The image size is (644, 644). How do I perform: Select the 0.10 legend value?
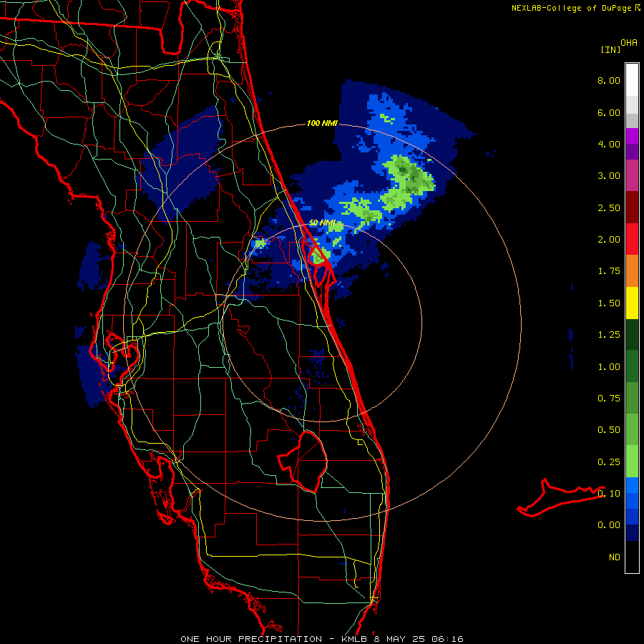tap(609, 494)
